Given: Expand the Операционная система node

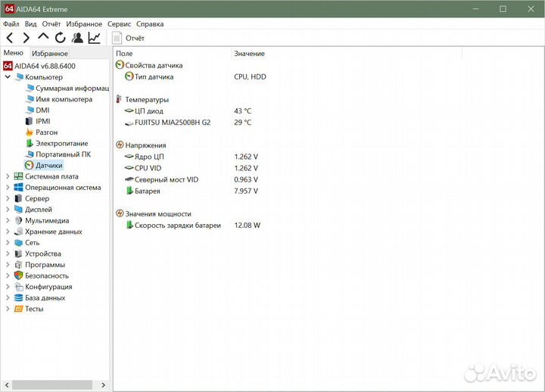Looking at the screenshot, I should pos(8,188).
